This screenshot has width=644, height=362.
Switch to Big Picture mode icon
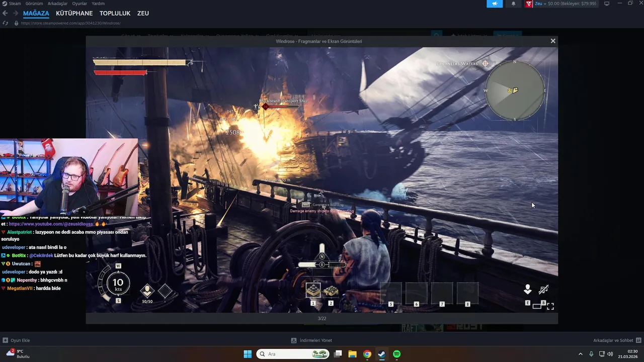[x=607, y=4]
